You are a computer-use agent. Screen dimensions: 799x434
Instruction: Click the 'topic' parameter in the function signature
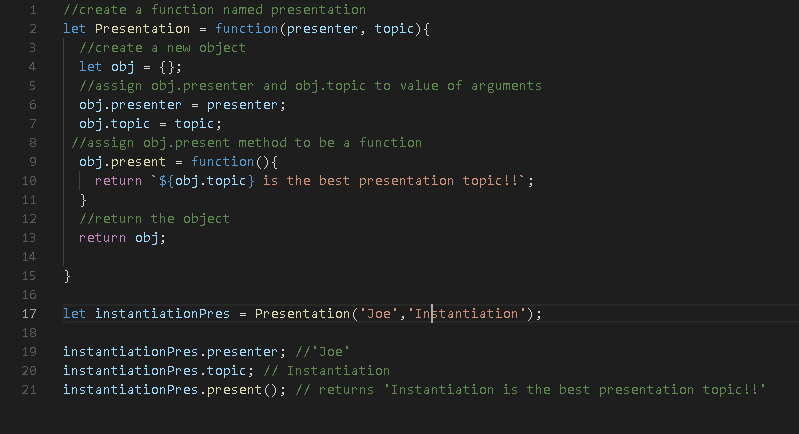pyautogui.click(x=394, y=29)
